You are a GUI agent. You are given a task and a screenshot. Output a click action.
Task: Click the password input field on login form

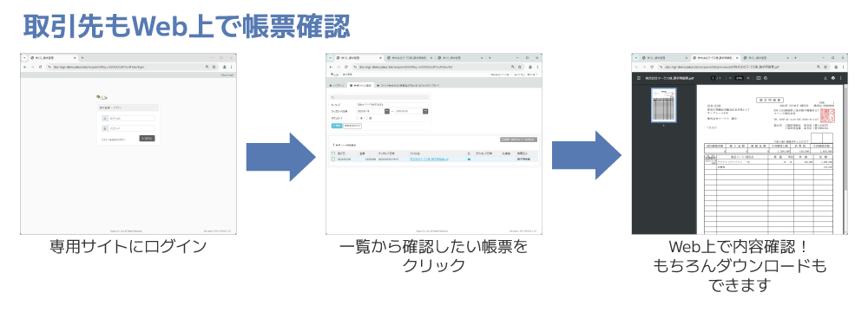[132, 128]
